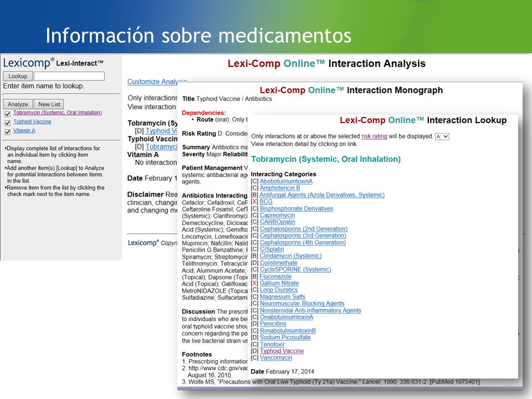Open Antifungal Agents (Azole Derivatives, Systemic) link

[322, 195]
